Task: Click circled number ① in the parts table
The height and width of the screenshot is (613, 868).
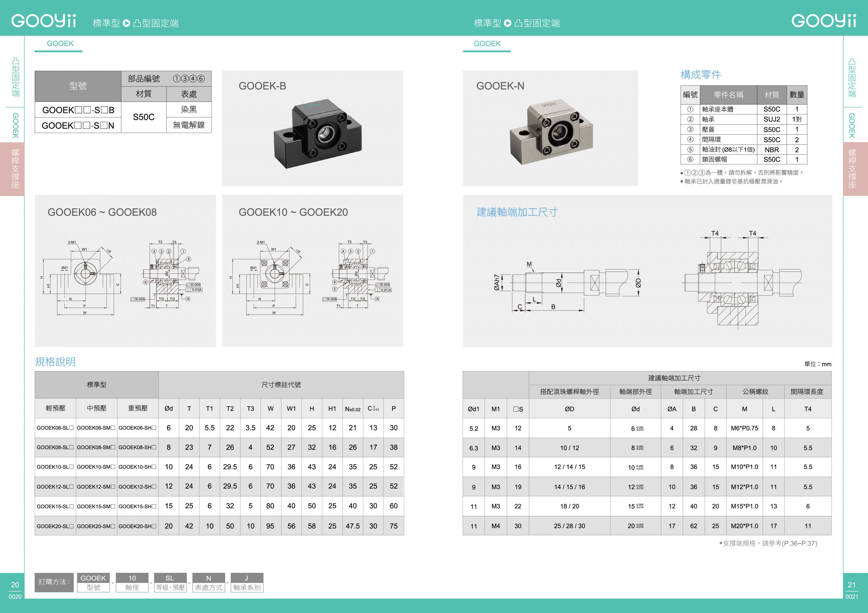Action: [690, 109]
